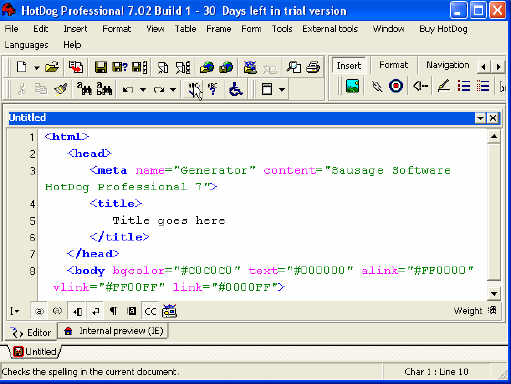Click the red arrow documents icon in the toolbar
This screenshot has width=511, height=384.
76,67
